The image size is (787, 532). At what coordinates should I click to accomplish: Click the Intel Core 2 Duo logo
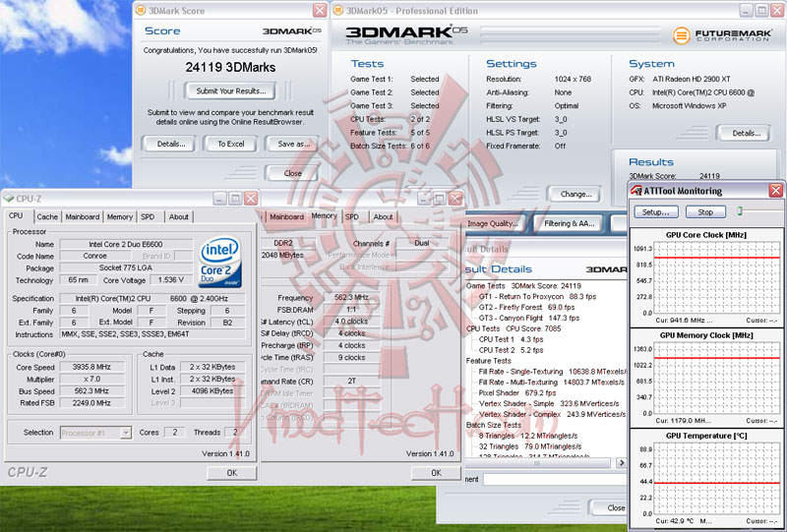219,263
